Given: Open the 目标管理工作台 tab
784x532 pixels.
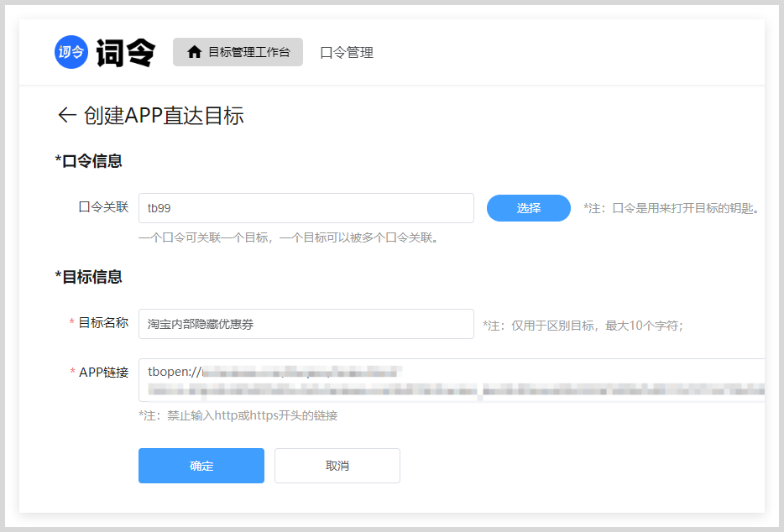Looking at the screenshot, I should 238,52.
